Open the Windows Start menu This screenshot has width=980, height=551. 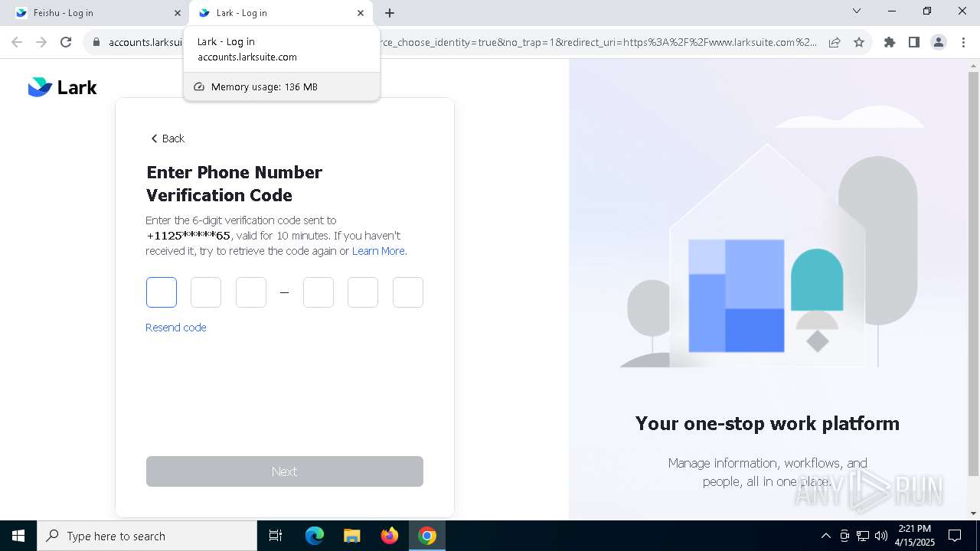tap(18, 536)
